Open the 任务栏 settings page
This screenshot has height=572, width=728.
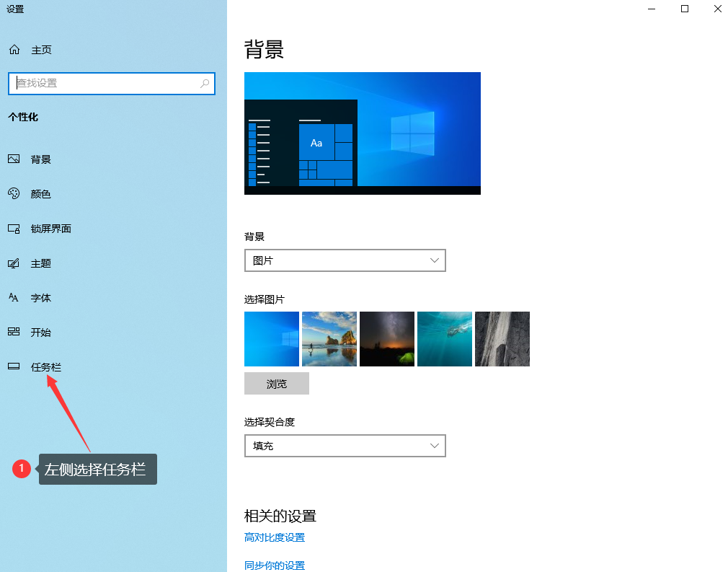46,367
